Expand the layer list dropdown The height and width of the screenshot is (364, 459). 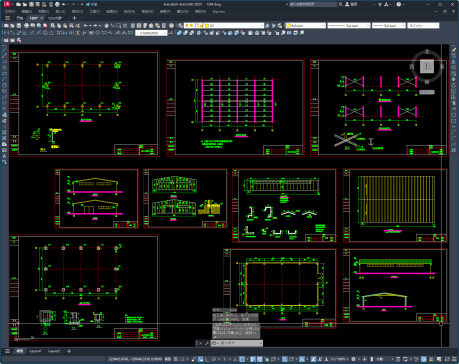click(x=224, y=25)
